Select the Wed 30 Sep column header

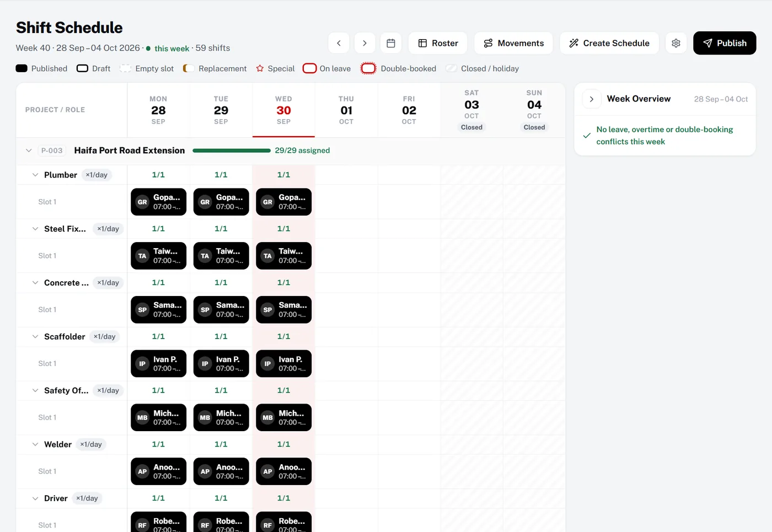[x=283, y=110]
